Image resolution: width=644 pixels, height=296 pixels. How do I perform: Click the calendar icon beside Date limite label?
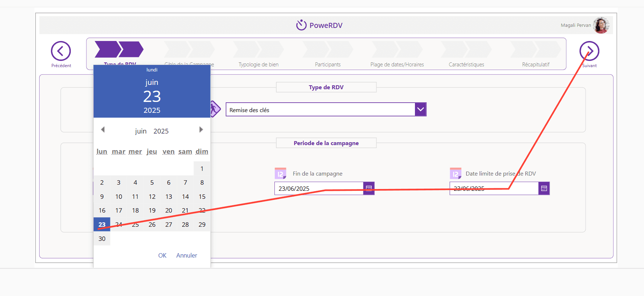[x=456, y=173]
